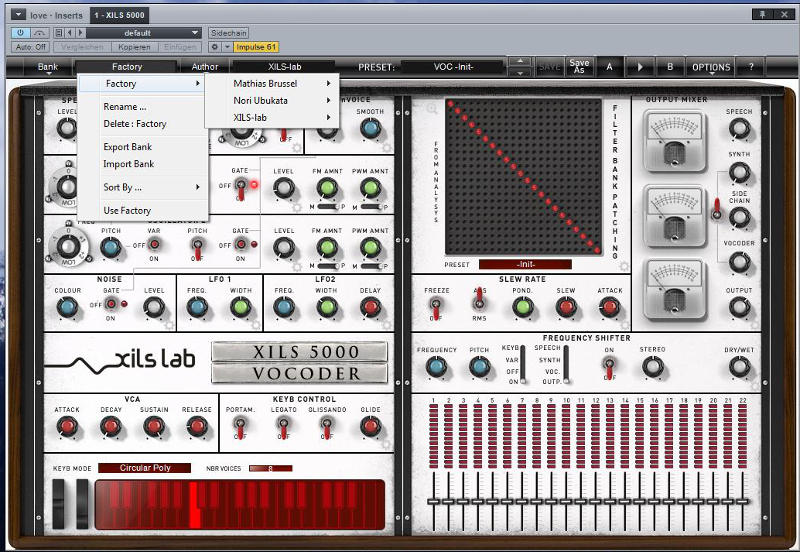Click the Output Mixer SPEECH knob
800x552 pixels.
(x=739, y=128)
